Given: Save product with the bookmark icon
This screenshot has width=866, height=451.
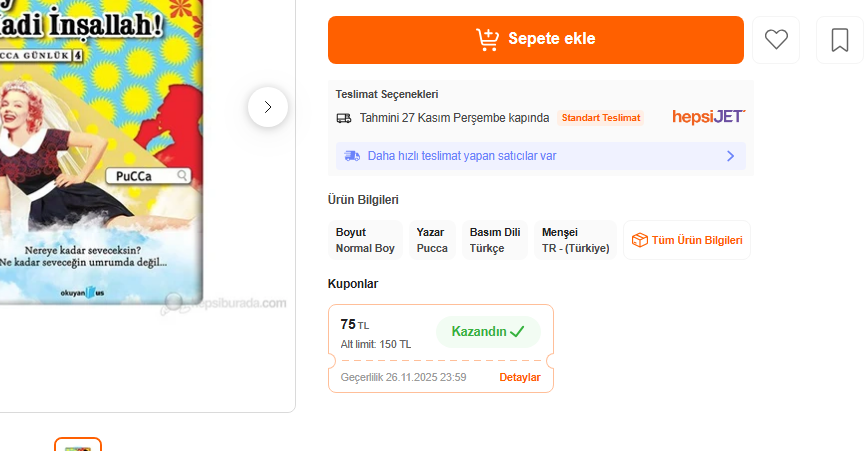Looking at the screenshot, I should click(x=839, y=40).
